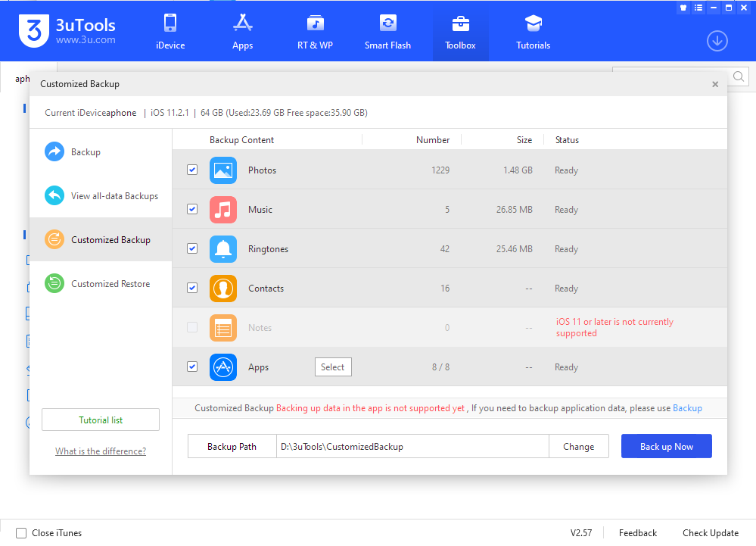Click the search magnifier icon
756x546 pixels.
(739, 76)
